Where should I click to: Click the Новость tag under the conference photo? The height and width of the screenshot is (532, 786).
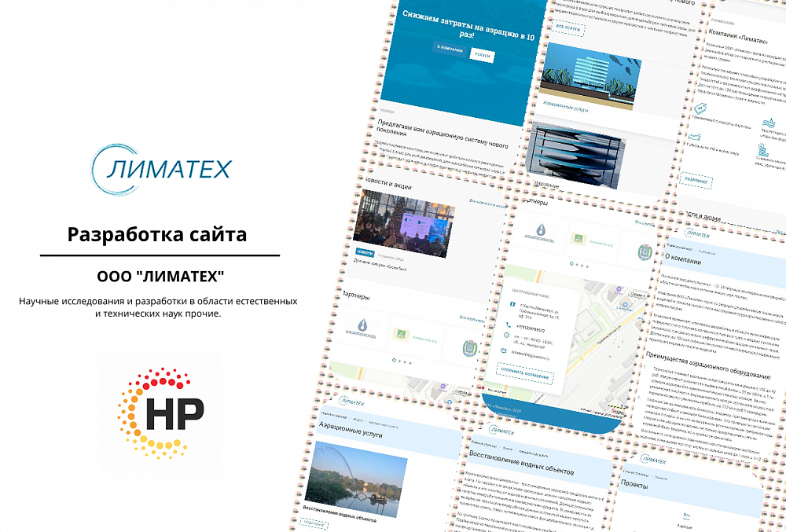(365, 254)
